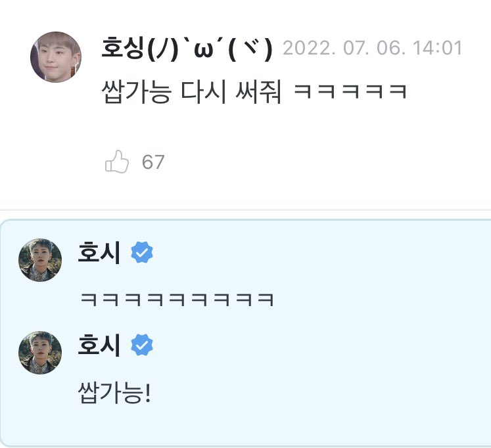491x448 pixels.
Task: Click the 67 likes count
Action: click(x=153, y=162)
